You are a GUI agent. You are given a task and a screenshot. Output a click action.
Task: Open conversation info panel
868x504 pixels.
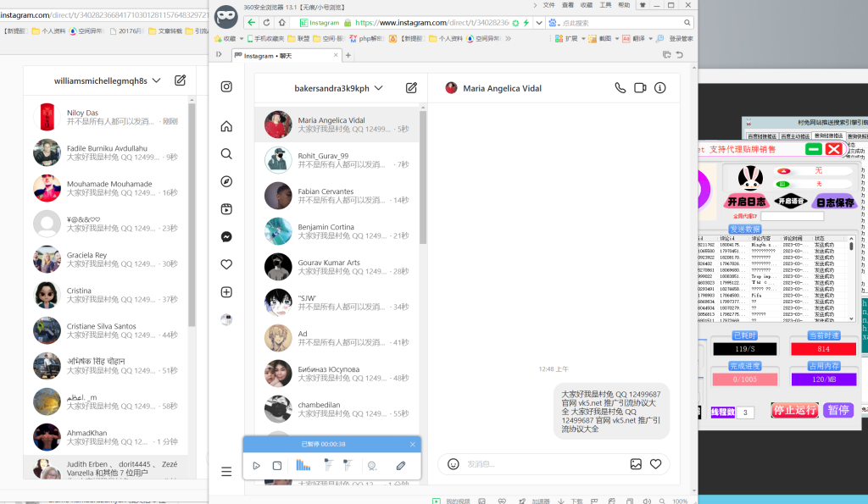pyautogui.click(x=660, y=88)
